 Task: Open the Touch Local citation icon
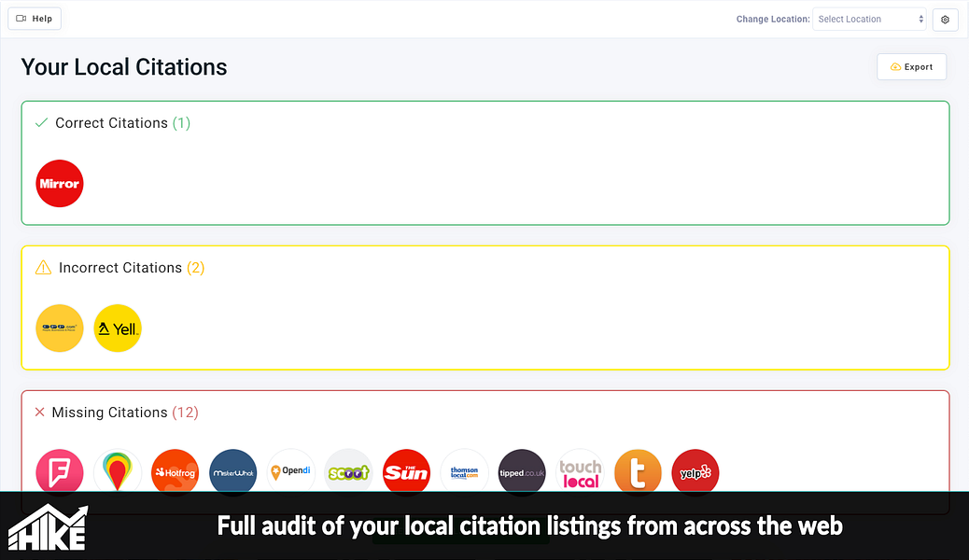(580, 472)
